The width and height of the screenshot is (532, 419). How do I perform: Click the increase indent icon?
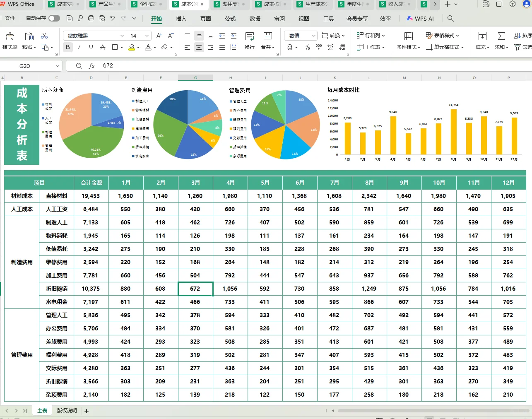[x=234, y=36]
